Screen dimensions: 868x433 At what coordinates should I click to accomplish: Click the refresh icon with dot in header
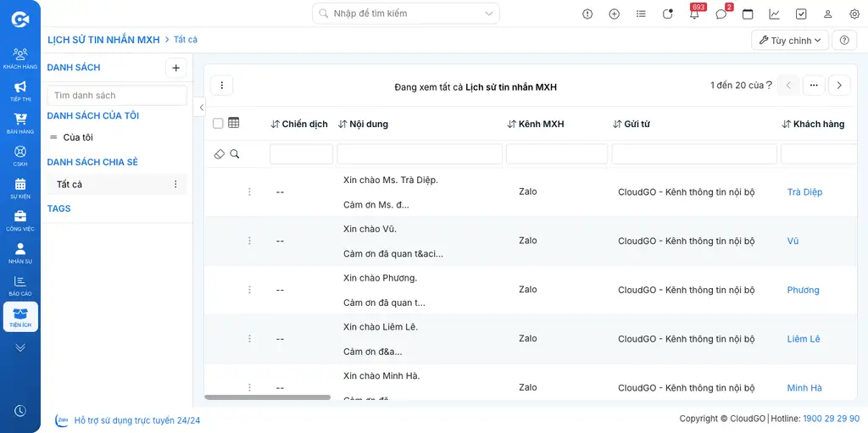[668, 14]
